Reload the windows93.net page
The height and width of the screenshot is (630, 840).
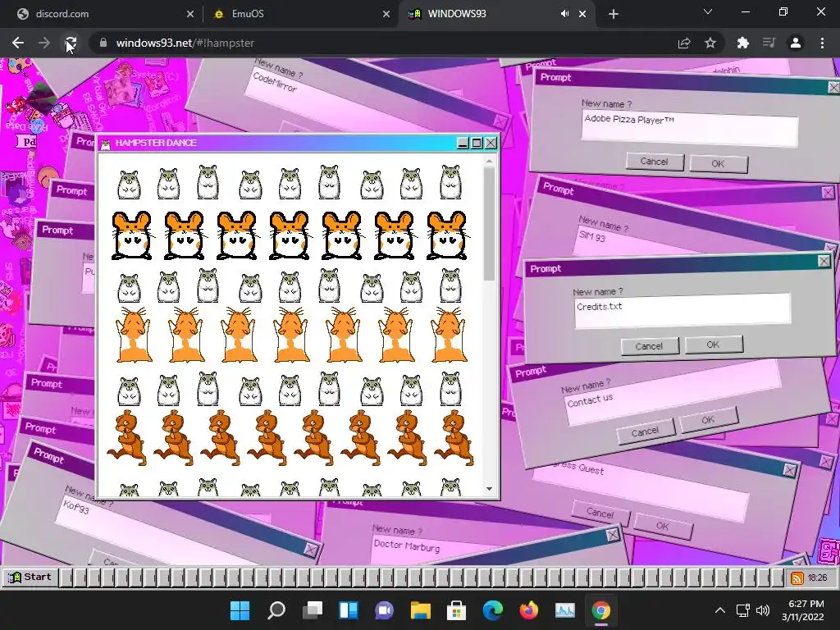(x=71, y=43)
